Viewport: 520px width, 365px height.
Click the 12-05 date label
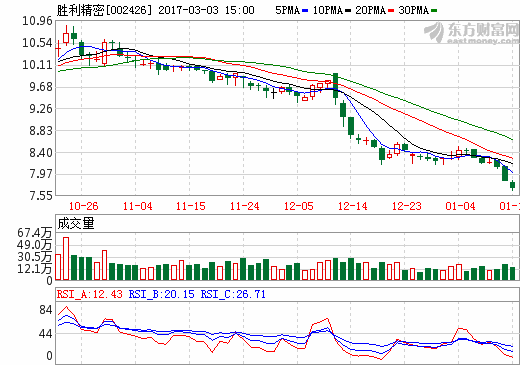click(299, 206)
